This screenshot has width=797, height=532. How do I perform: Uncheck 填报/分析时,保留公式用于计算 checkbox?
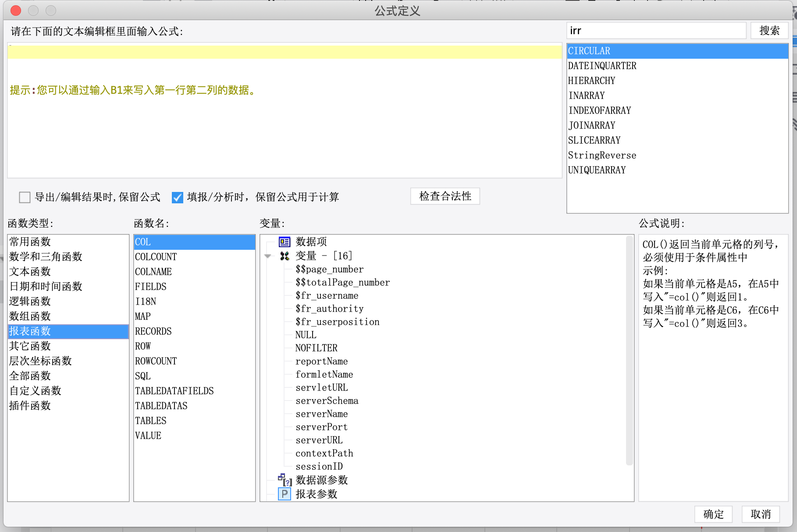177,198
